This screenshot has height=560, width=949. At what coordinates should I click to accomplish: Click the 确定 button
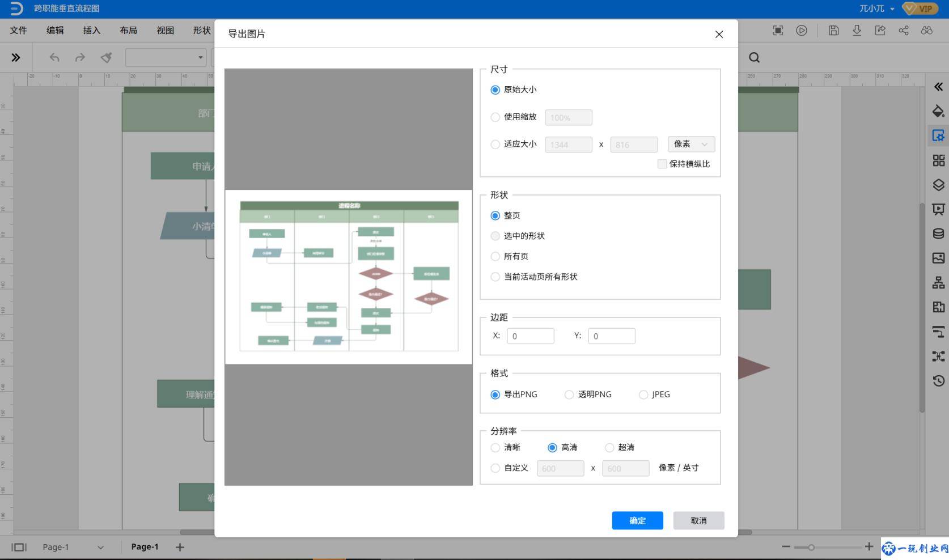coord(637,520)
